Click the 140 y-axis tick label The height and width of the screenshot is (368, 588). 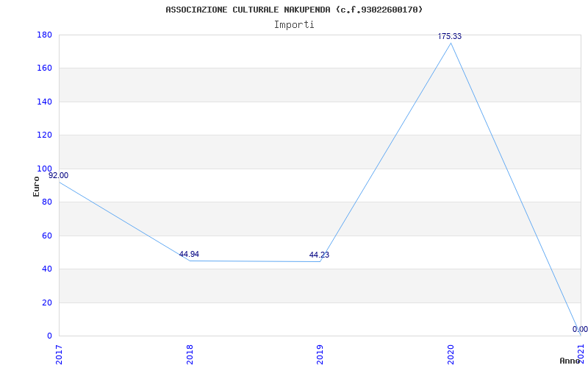44,102
